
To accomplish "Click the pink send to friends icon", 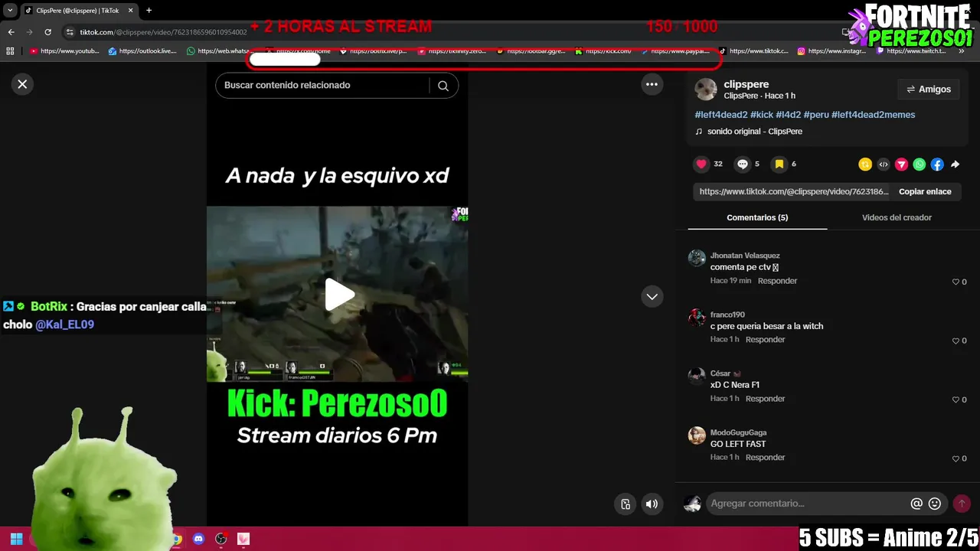I will (901, 165).
